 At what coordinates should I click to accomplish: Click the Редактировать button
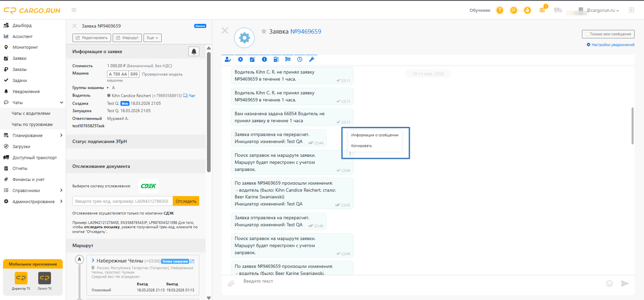tap(92, 38)
